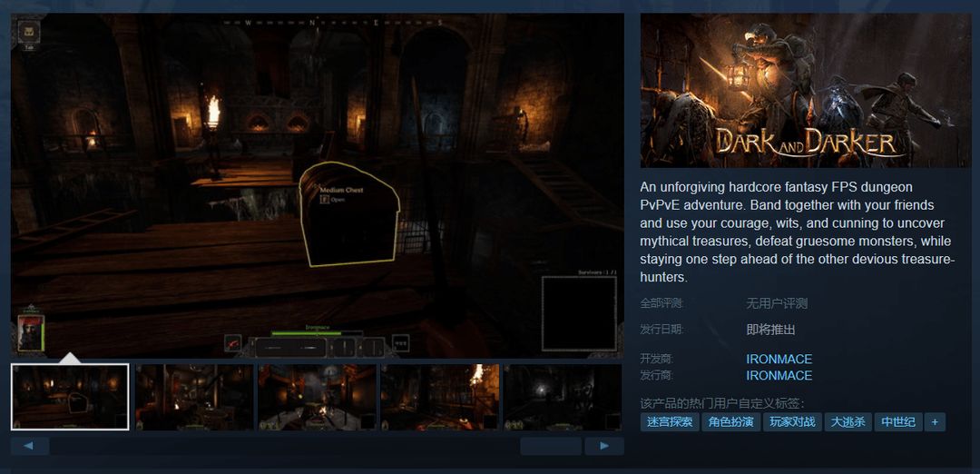Viewport: 980px width, 474px height.
Task: Select the fourth thumbnail with torch flame
Action: [440, 397]
